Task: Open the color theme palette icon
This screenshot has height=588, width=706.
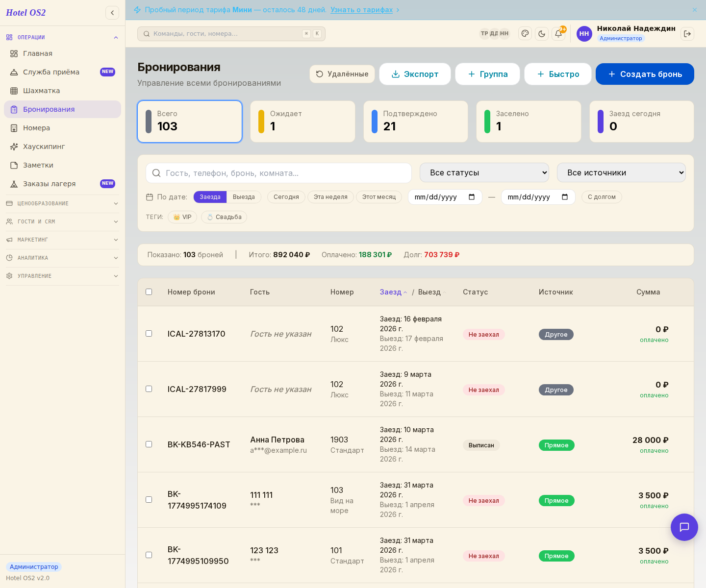Action: [x=525, y=34]
